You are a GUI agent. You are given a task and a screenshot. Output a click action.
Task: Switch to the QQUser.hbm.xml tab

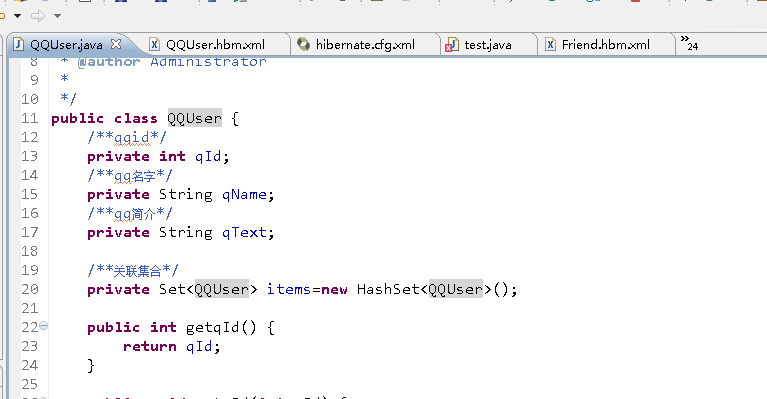pyautogui.click(x=216, y=44)
